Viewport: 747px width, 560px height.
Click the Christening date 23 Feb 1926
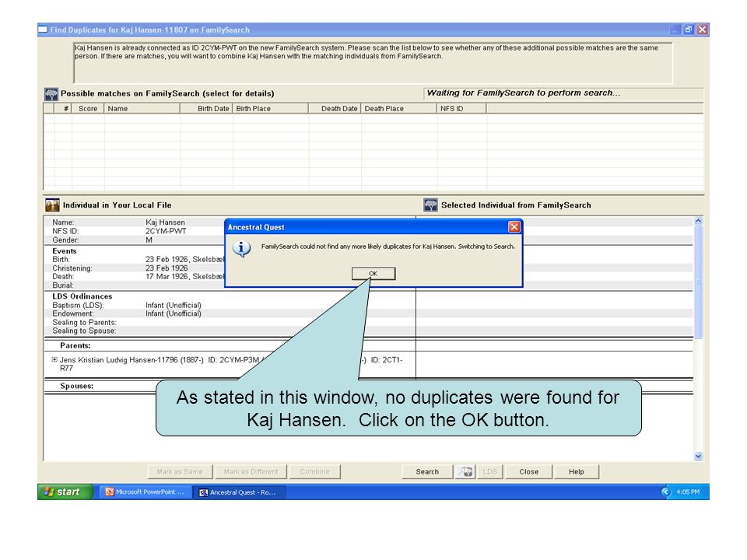(x=167, y=268)
